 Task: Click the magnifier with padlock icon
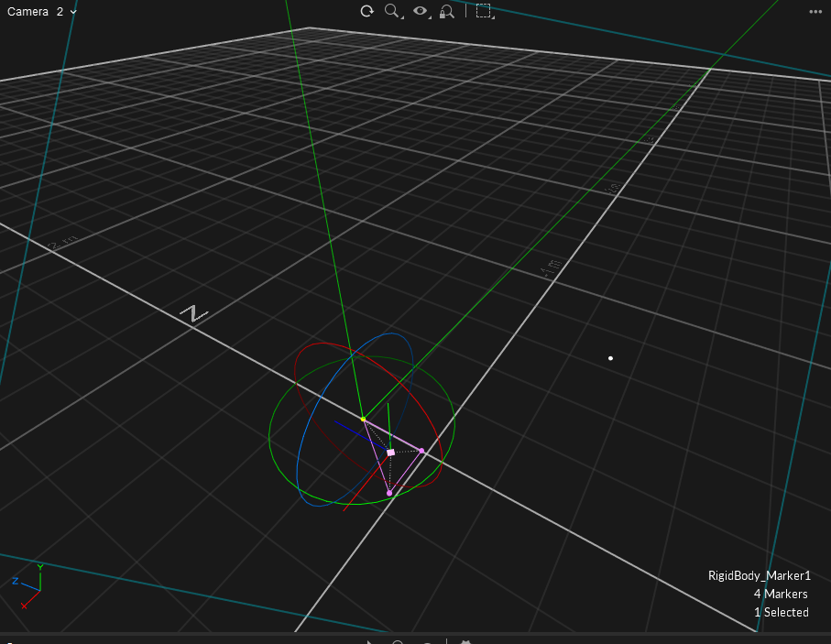(447, 11)
